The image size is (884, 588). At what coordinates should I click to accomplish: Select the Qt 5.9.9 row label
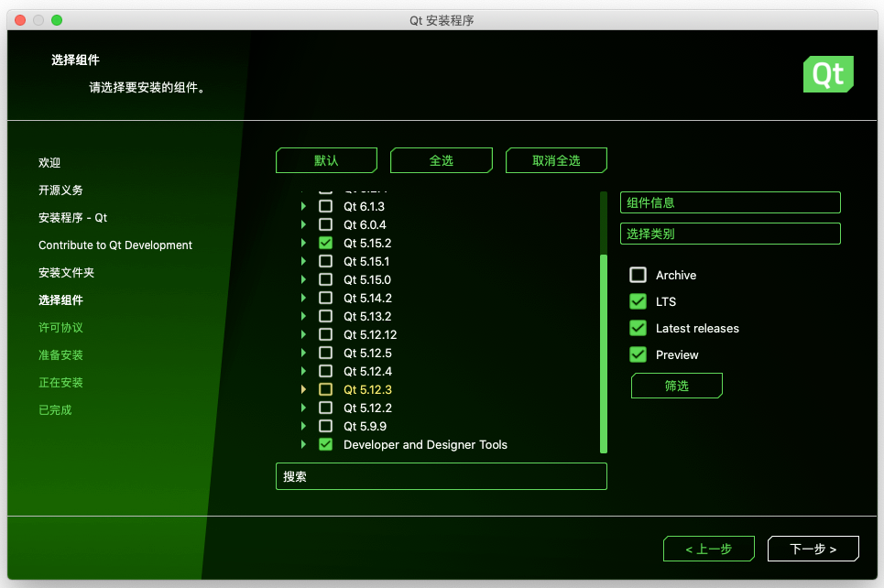coord(366,426)
